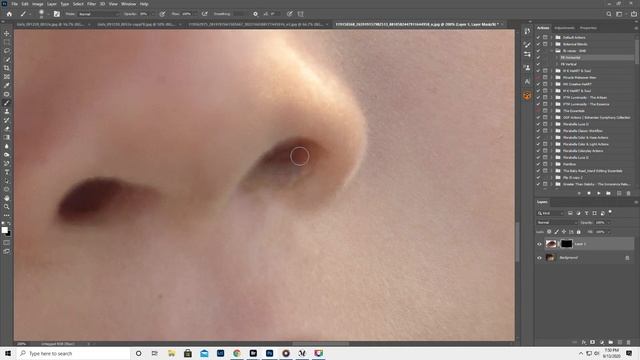Screen dimensions: 640x360
Task: Select the Eyedropper tool
Action: [x=7, y=85]
